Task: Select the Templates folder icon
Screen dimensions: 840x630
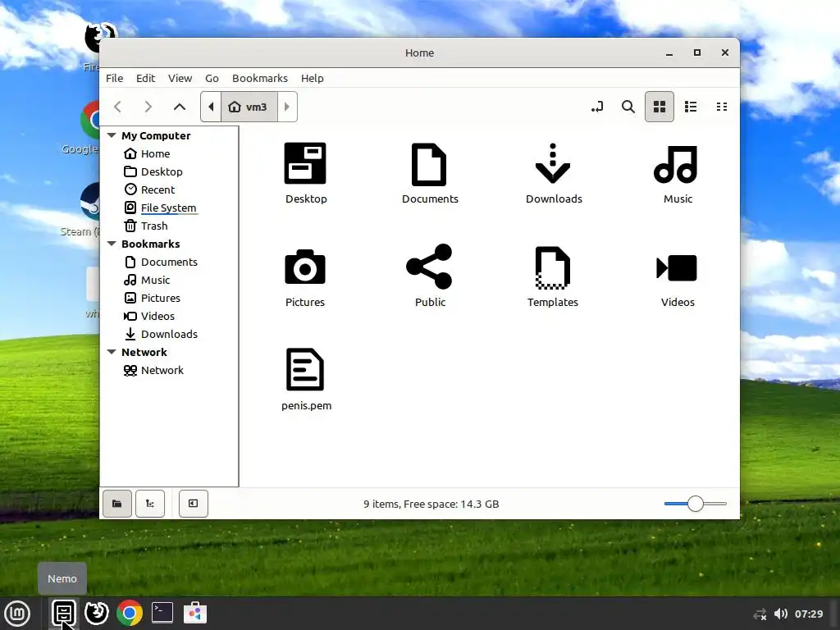Action: pyautogui.click(x=553, y=267)
